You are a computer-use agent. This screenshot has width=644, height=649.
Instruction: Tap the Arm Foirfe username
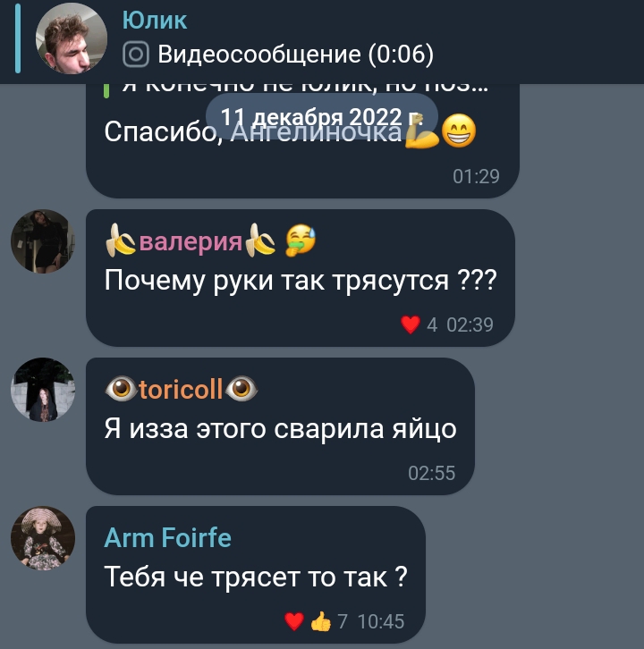pos(168,537)
